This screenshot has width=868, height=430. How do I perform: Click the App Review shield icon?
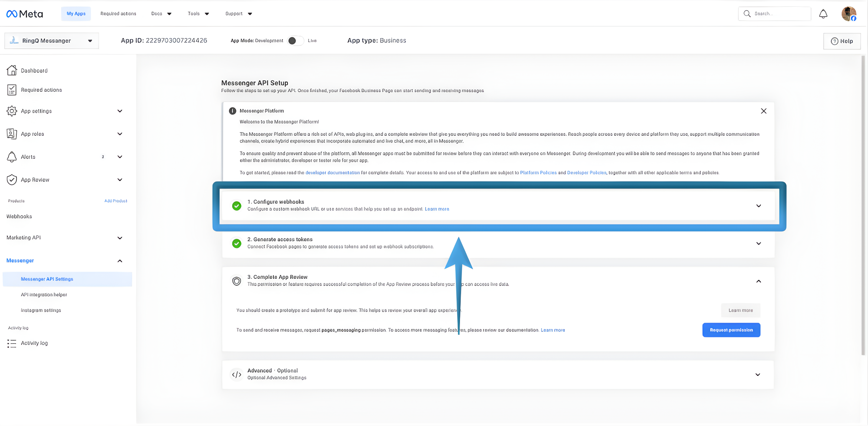pos(11,179)
